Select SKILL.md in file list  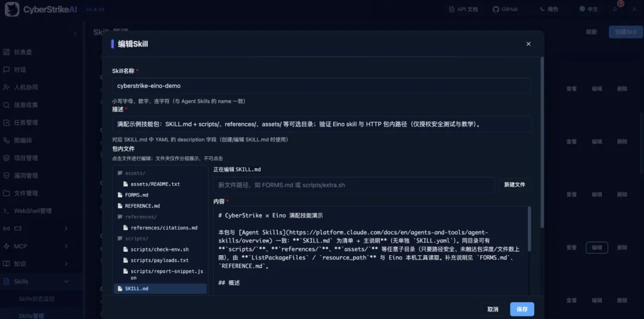pos(160,289)
